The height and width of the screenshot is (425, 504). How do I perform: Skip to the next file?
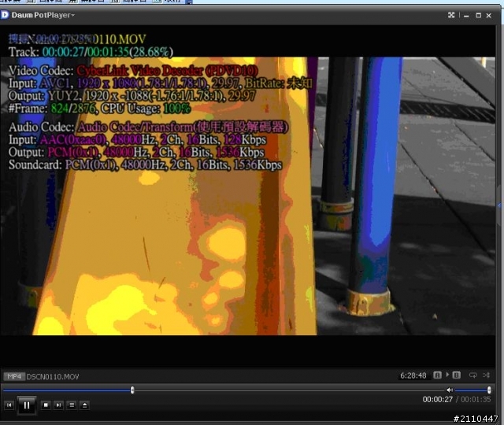(58, 405)
